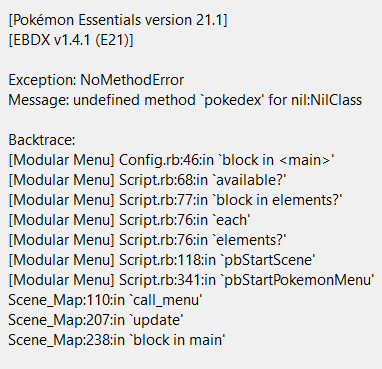This screenshot has height=369, width=382.
Task: Click the Script.rb:77 block in elements? line
Action: [175, 200]
